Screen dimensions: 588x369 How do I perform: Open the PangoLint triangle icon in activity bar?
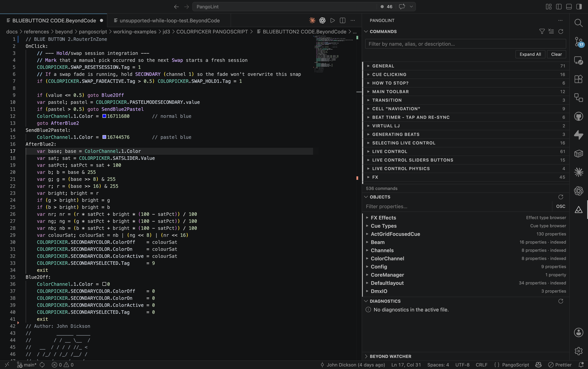(x=579, y=210)
